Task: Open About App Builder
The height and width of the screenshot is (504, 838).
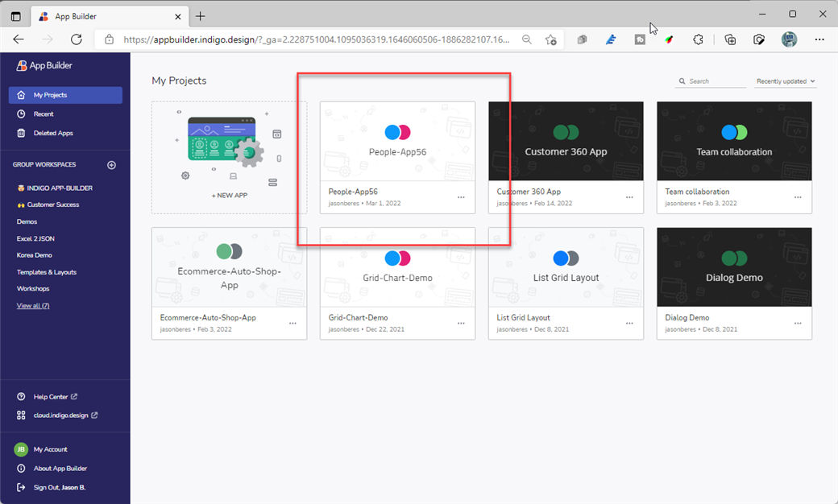Action: pos(60,469)
